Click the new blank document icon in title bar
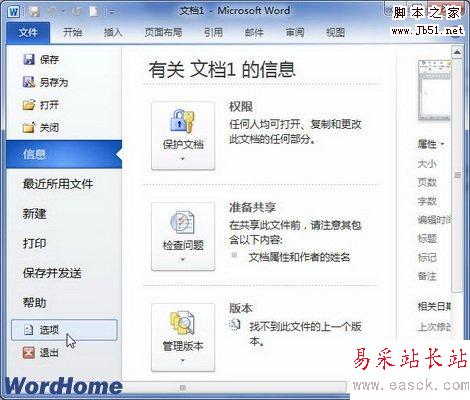This screenshot has height=400, width=470. click(94, 12)
